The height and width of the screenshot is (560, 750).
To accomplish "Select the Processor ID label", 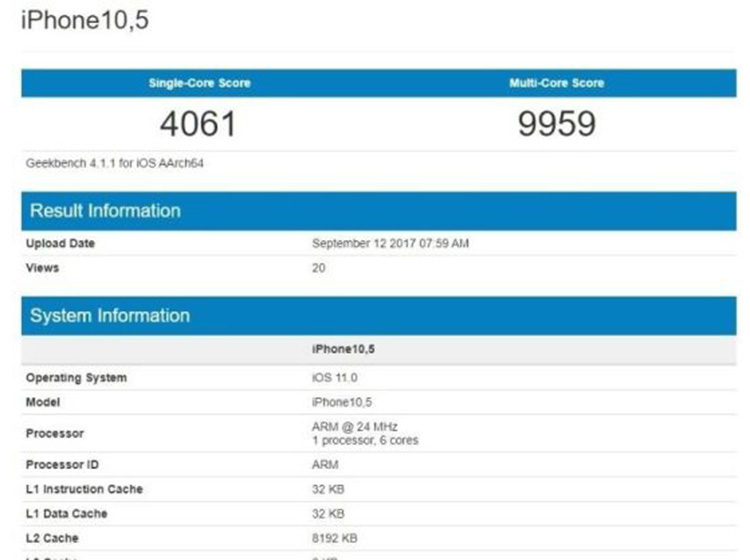I will (62, 464).
